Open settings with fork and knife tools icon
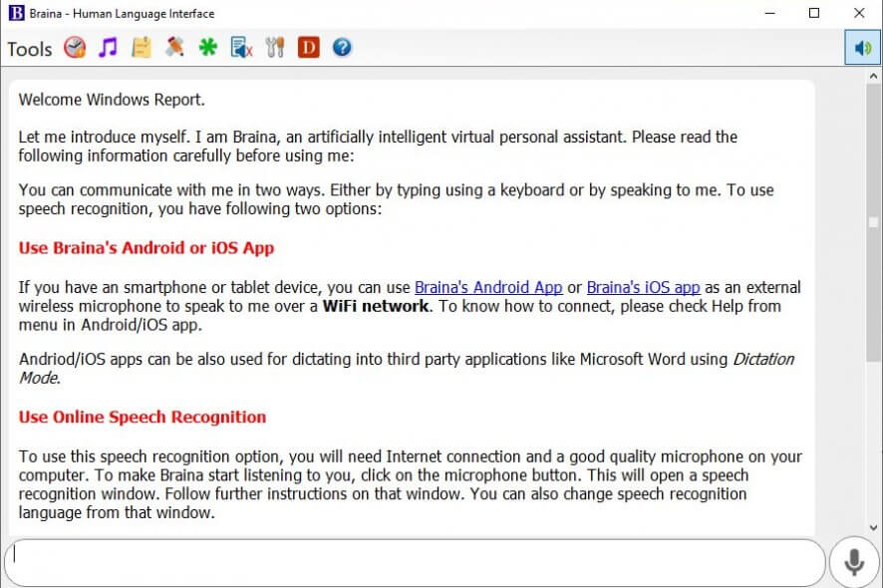This screenshot has width=883, height=588. [275, 48]
